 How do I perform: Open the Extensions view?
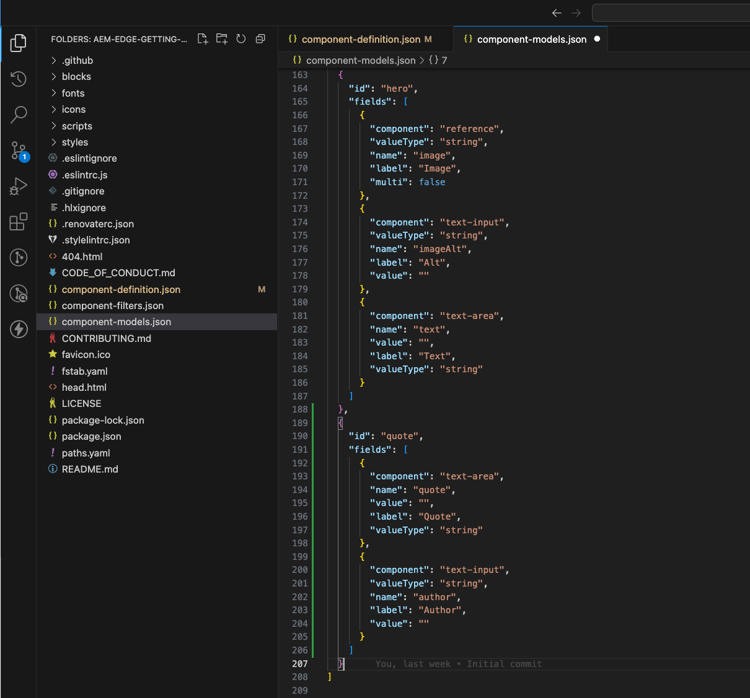(x=18, y=222)
